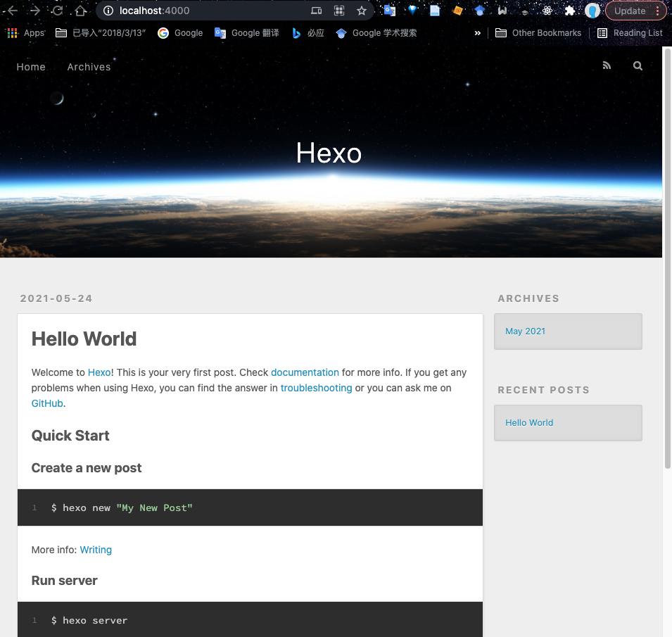Image resolution: width=672 pixels, height=637 pixels.
Task: Open the Google 翻译 bookmark
Action: 247,33
